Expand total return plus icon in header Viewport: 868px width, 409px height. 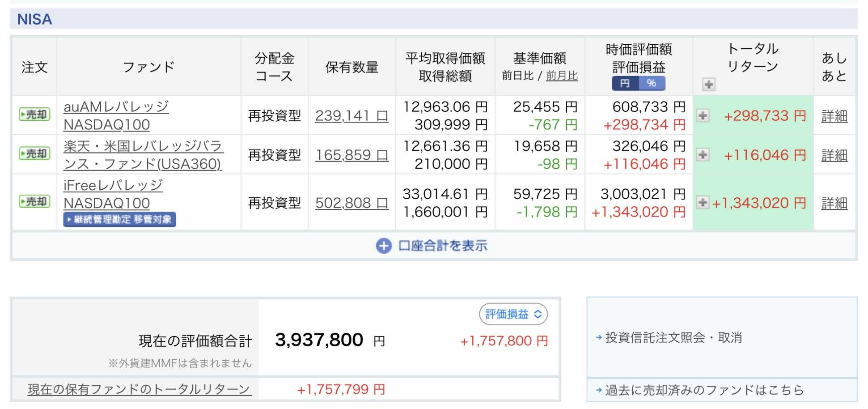tap(708, 84)
